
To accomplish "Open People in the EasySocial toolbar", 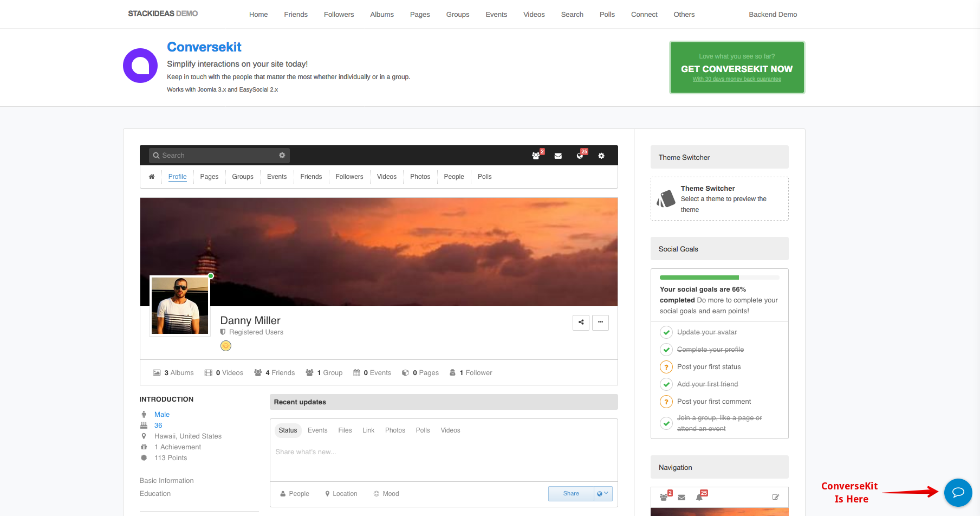I will (x=454, y=177).
